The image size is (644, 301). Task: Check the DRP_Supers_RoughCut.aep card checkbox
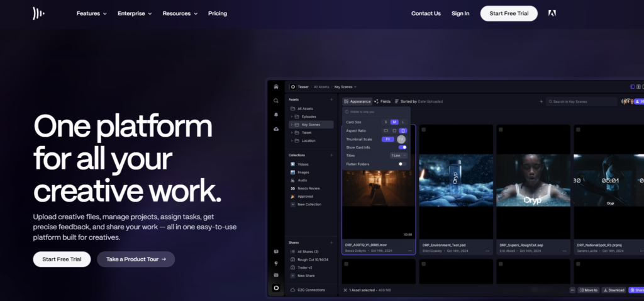[501, 130]
